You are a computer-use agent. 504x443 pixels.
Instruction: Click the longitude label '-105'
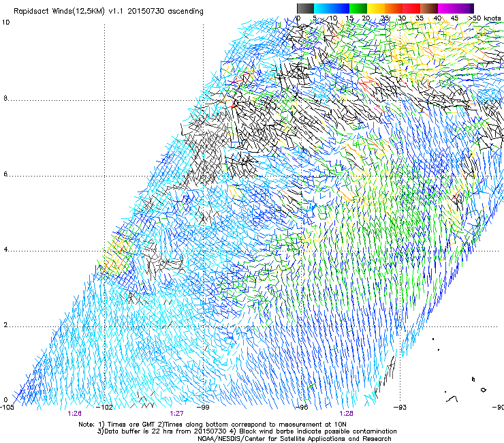click(x=7, y=408)
